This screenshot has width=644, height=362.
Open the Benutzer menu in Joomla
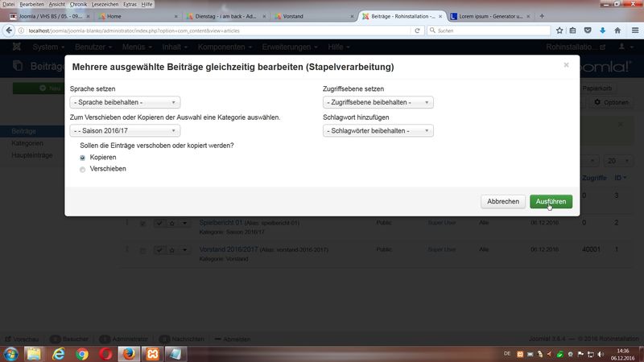point(93,47)
